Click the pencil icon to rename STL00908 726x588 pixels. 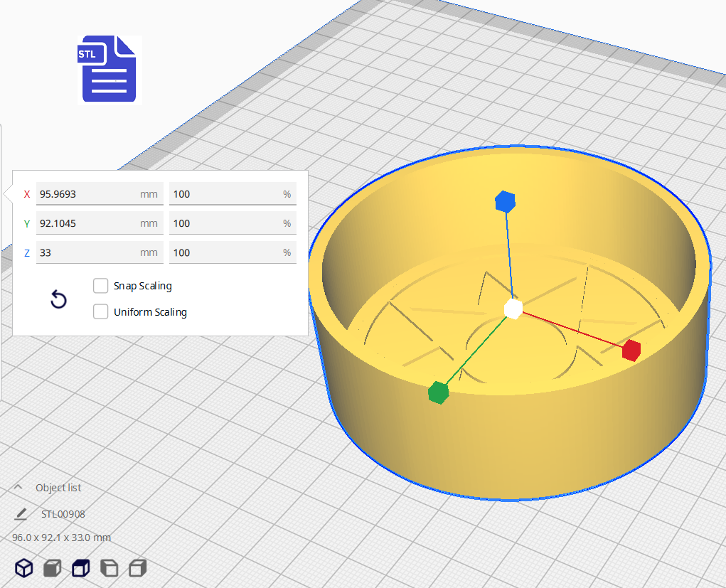(x=21, y=514)
